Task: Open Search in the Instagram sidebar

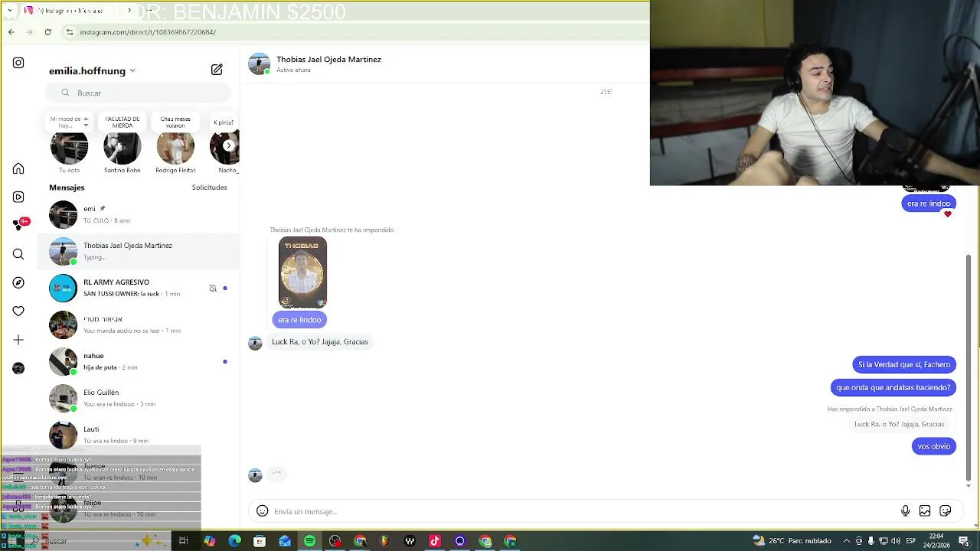Action: 18,254
